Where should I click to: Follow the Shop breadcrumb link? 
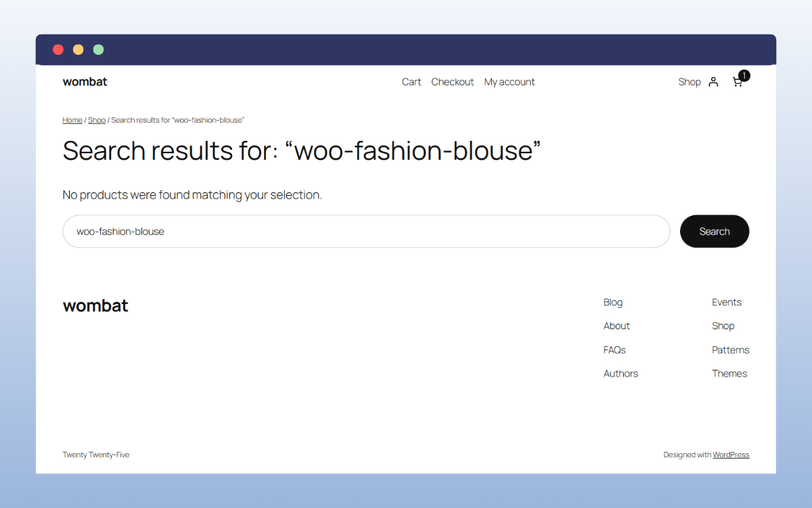tap(97, 120)
